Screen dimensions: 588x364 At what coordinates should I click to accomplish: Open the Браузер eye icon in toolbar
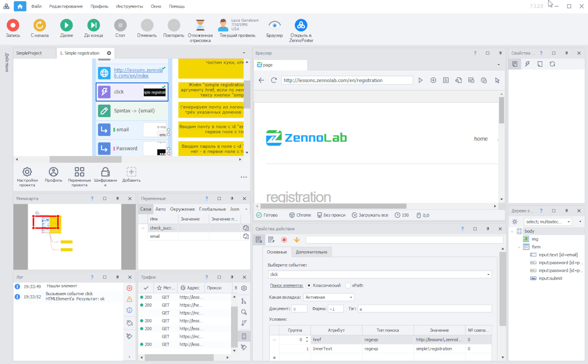pyautogui.click(x=274, y=25)
